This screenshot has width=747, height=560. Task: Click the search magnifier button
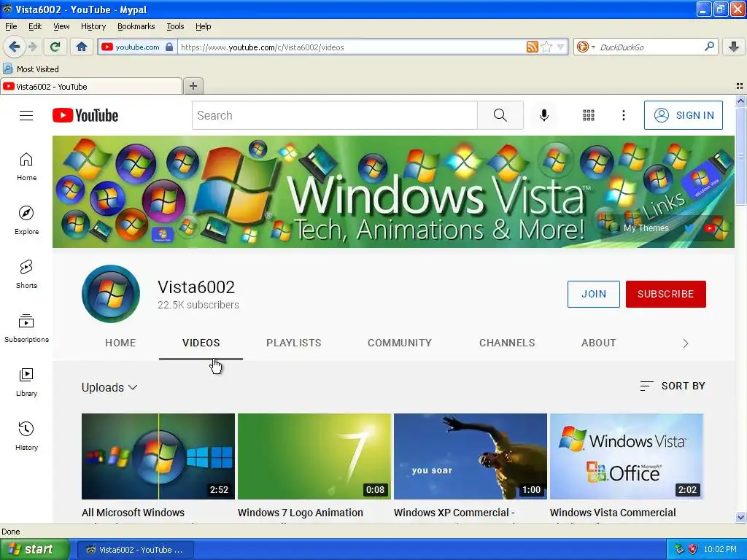[500, 115]
